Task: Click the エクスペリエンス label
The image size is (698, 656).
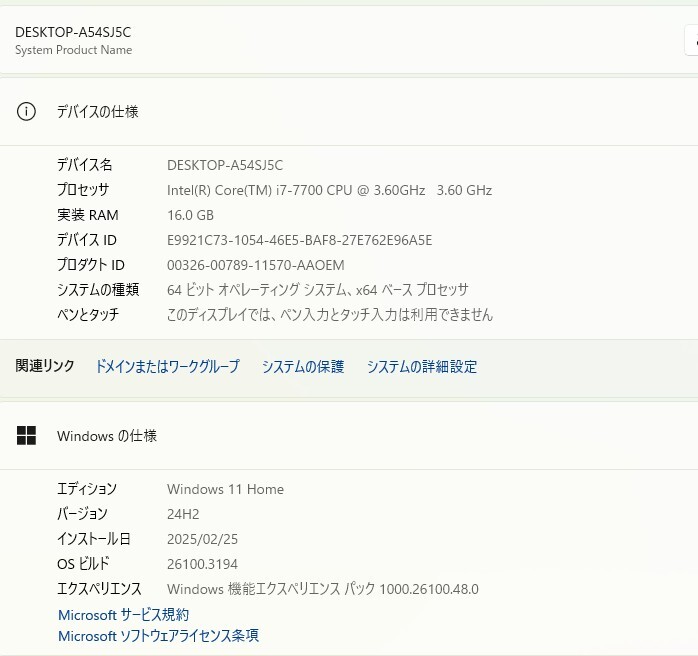Action: click(99, 588)
